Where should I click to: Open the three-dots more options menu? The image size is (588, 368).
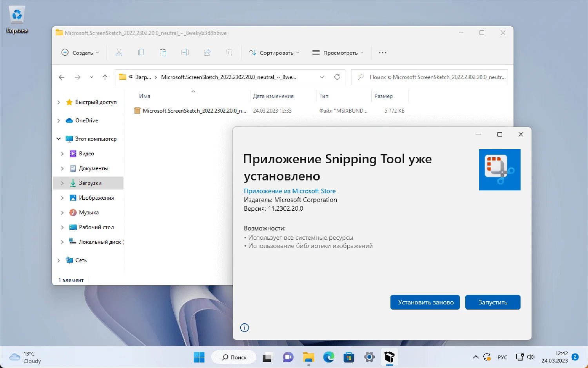point(383,53)
